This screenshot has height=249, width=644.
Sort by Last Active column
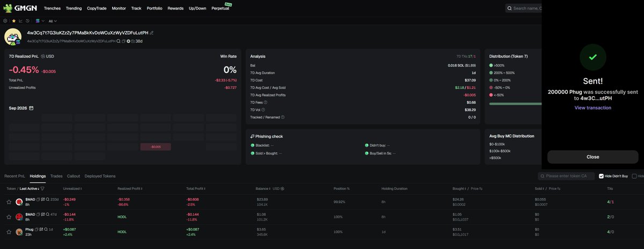tap(29, 188)
